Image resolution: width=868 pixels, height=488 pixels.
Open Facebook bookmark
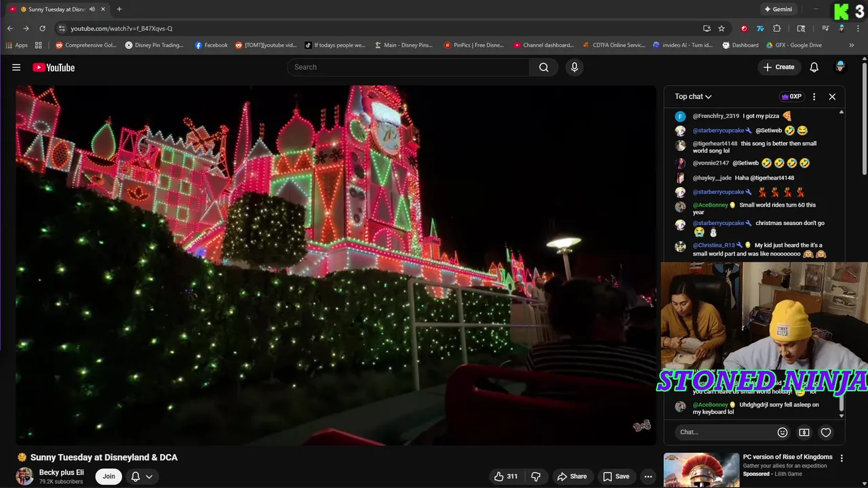pos(211,45)
